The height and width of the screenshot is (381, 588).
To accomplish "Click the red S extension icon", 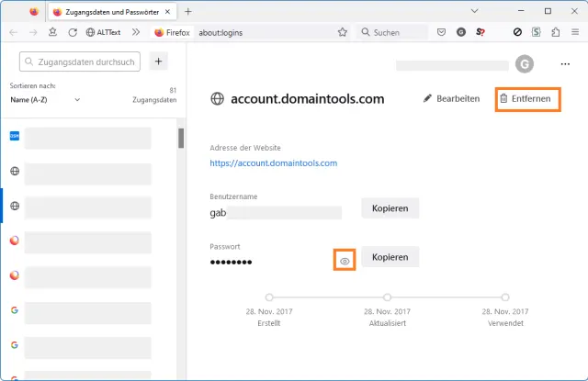I will click(481, 32).
